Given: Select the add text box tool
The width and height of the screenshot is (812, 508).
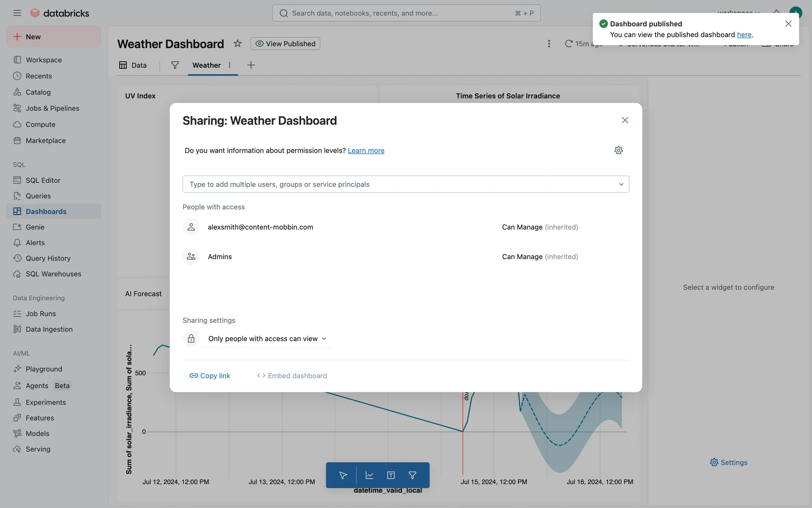Looking at the screenshot, I should pyautogui.click(x=391, y=475).
